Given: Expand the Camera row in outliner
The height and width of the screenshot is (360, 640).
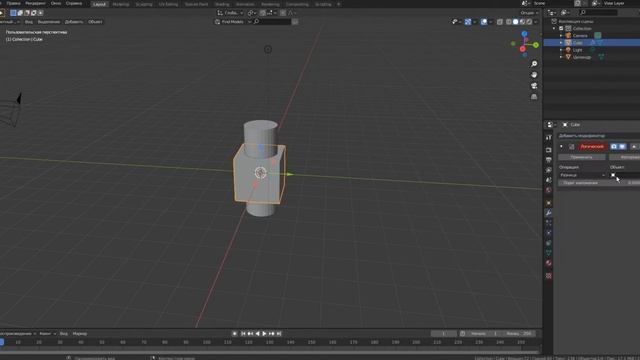Looking at the screenshot, I should (x=561, y=36).
